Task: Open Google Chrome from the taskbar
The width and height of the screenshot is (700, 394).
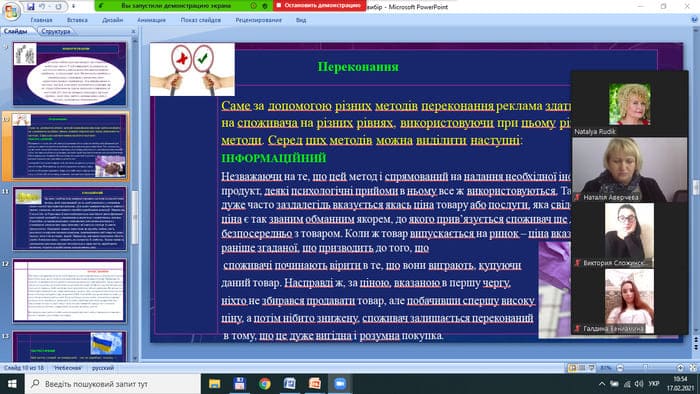Action: click(x=265, y=384)
